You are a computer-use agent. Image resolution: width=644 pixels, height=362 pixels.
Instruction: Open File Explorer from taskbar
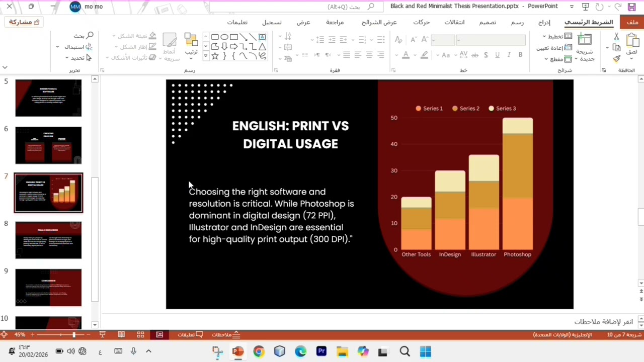(342, 351)
